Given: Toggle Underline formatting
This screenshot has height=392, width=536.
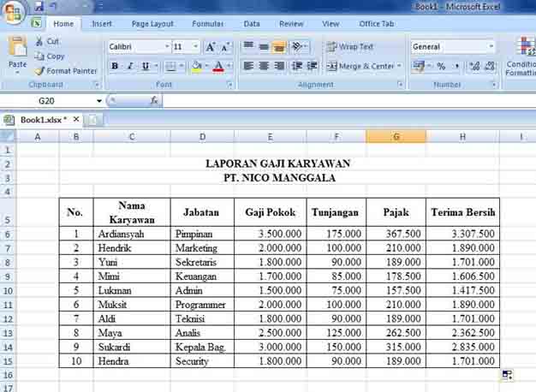Looking at the screenshot, I should tap(146, 66).
